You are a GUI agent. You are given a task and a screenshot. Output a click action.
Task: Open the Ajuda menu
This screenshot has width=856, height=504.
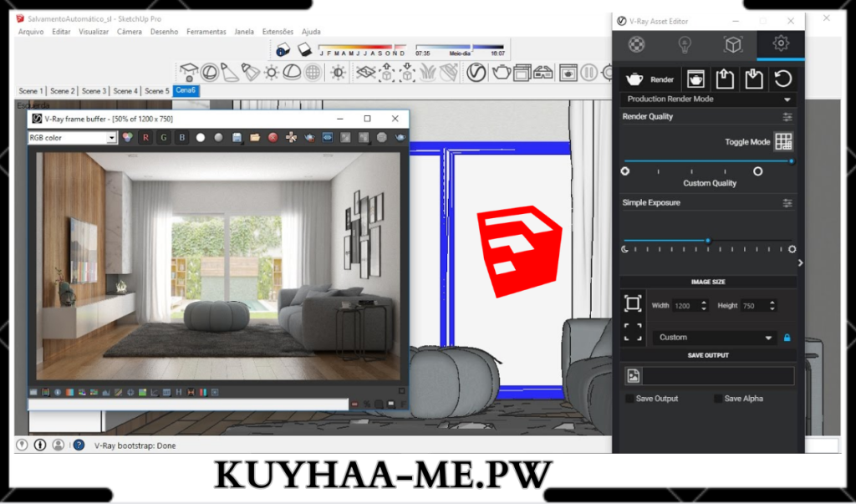311,32
